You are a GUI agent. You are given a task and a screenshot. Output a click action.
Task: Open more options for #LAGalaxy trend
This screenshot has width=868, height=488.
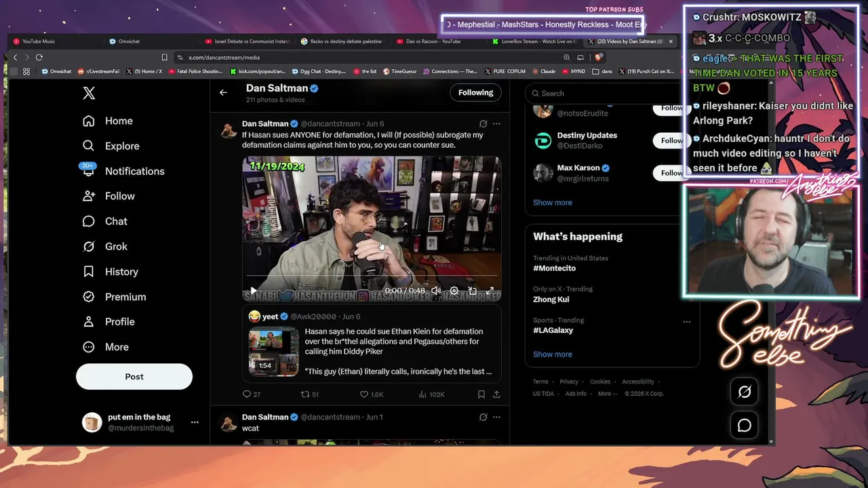(686, 321)
